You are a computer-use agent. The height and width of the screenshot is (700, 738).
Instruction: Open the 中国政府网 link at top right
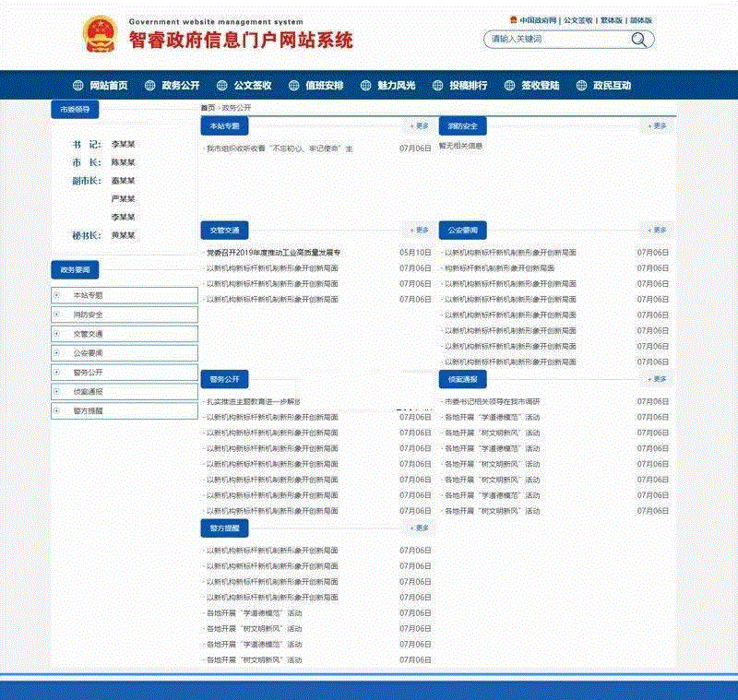click(x=538, y=20)
